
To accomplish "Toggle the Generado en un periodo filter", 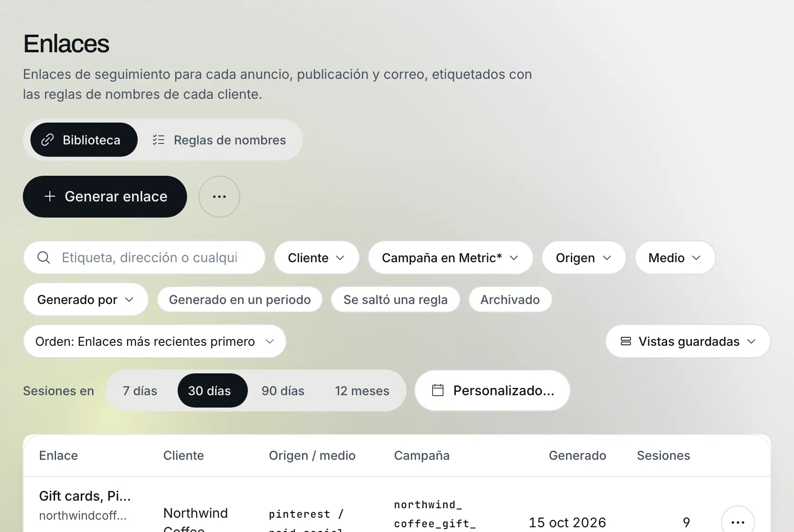I will (240, 299).
